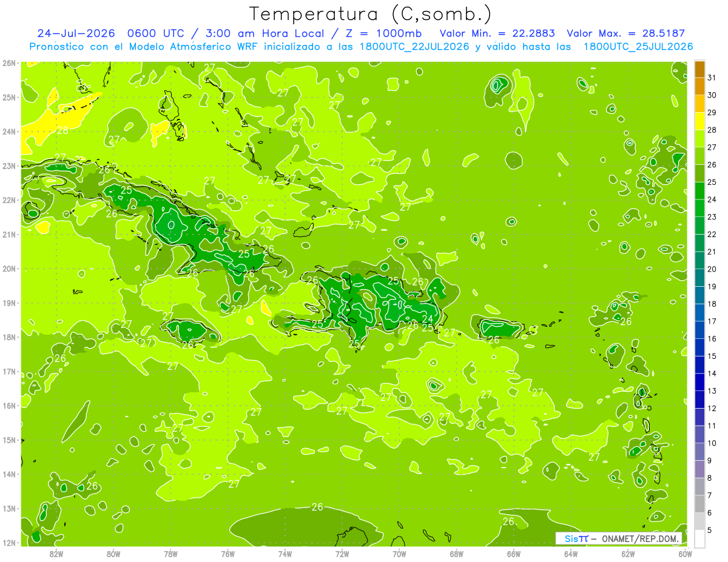Click the "20" color scale label

(x=712, y=269)
